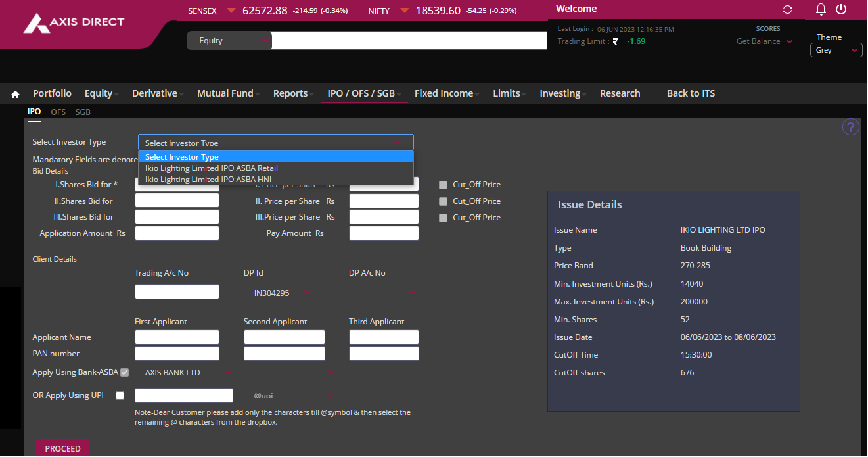Image resolution: width=868 pixels, height=457 pixels.
Task: Open the Equity search category dropdown
Action: tap(229, 41)
